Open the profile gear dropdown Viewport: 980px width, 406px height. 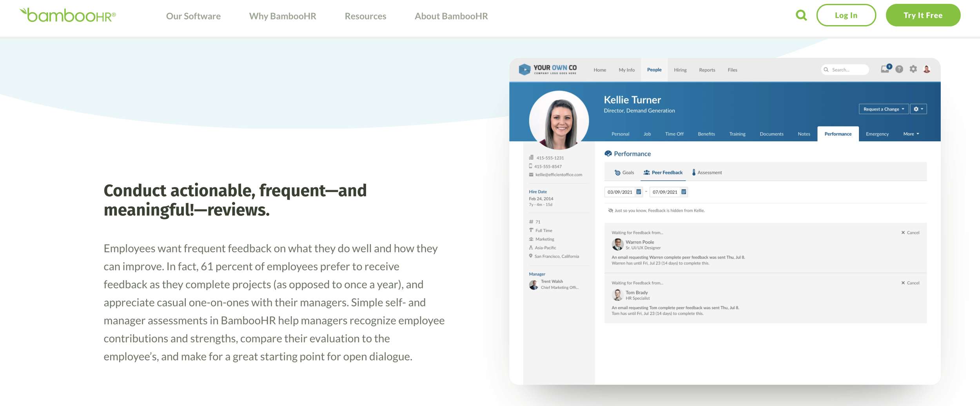(x=918, y=109)
